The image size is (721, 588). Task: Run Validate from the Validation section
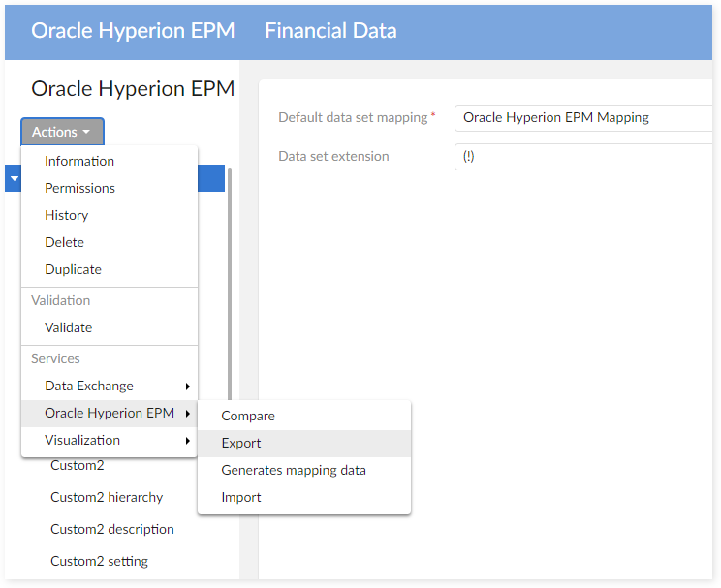coord(68,327)
